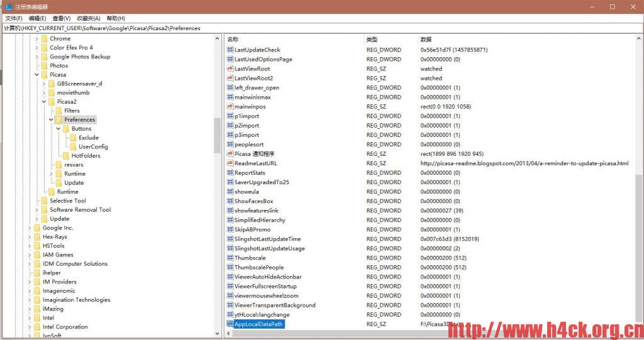
Task: Select the p1import value
Action: pos(247,116)
